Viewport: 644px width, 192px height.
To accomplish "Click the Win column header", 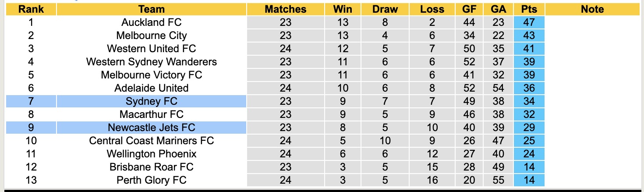I will pos(343,9).
